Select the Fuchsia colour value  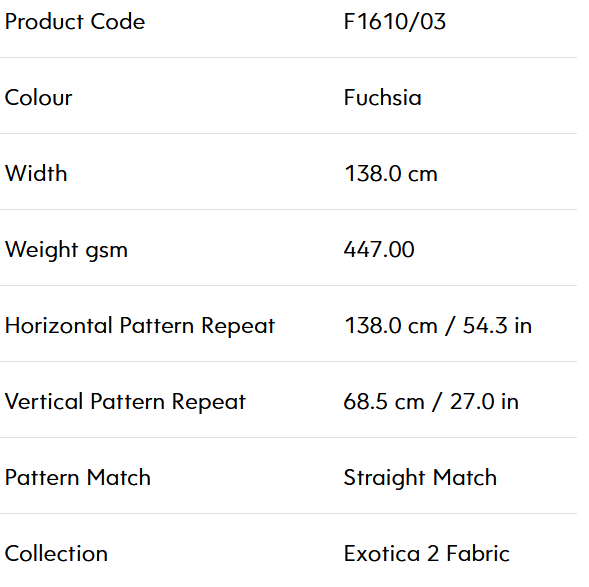pos(383,98)
